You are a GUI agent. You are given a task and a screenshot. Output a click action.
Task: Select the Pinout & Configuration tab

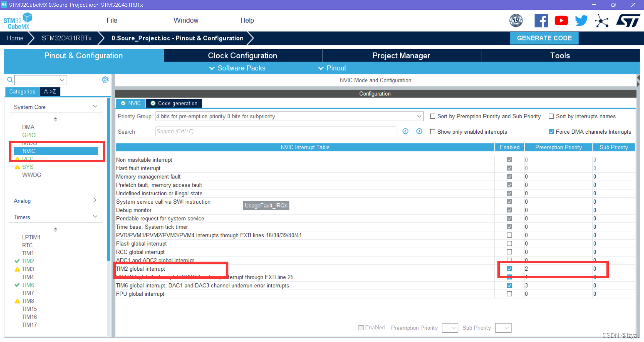[x=84, y=56]
